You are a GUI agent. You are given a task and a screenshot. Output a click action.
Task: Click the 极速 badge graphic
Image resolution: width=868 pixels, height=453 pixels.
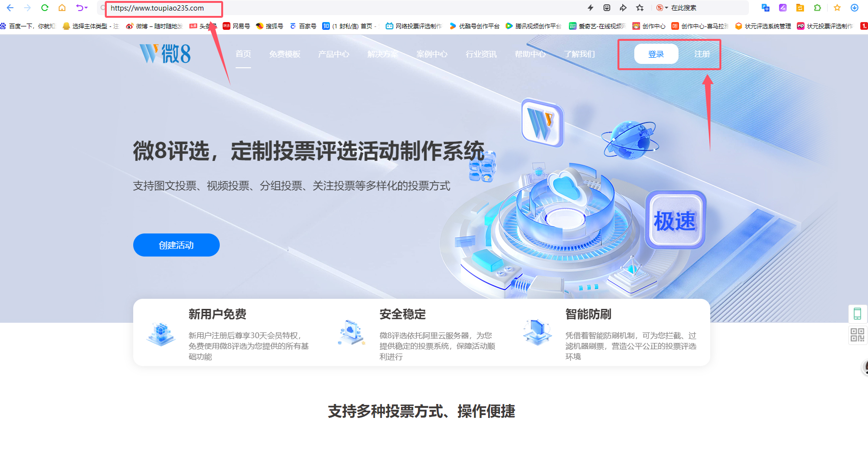675,220
